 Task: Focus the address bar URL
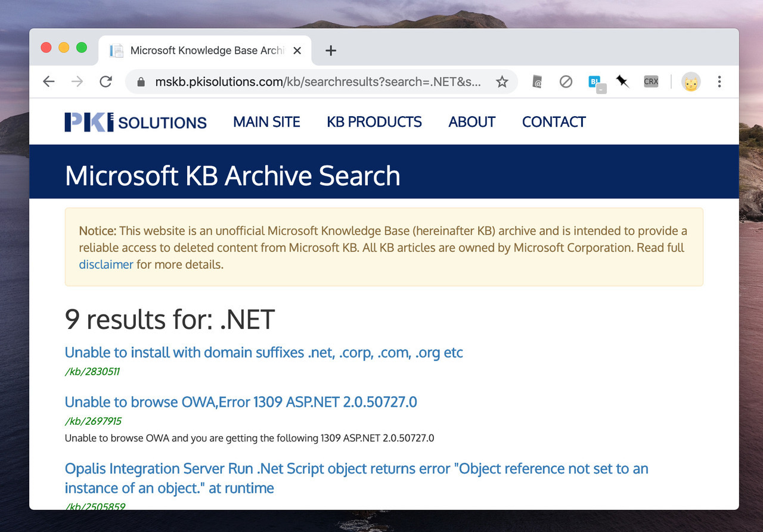pyautogui.click(x=316, y=82)
